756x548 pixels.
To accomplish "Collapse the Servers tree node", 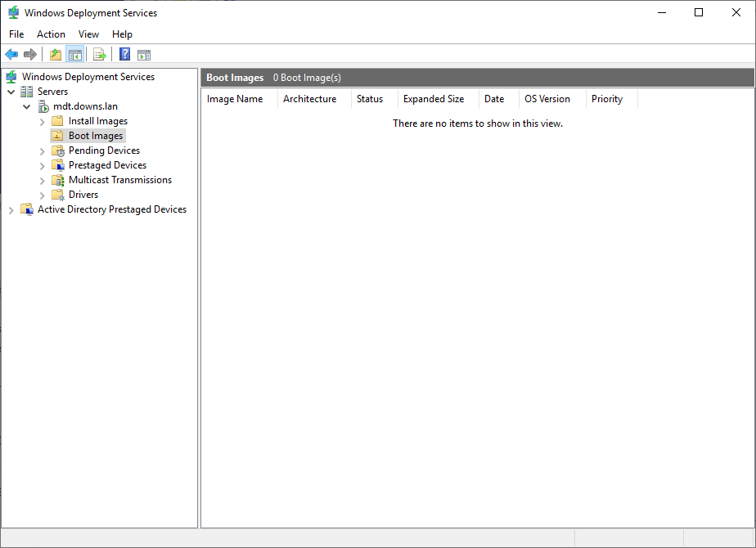I will [x=11, y=92].
